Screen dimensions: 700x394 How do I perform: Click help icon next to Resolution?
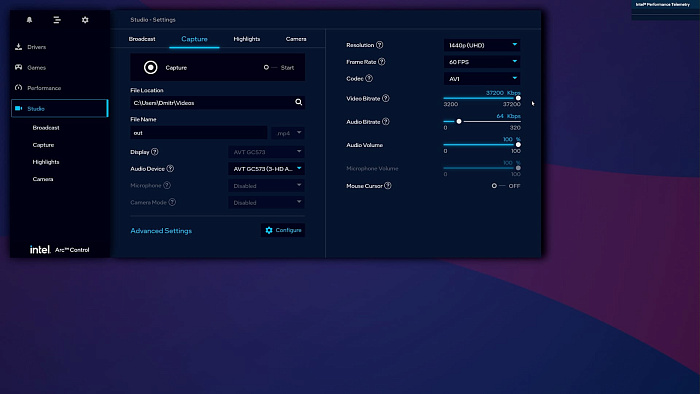click(379, 45)
